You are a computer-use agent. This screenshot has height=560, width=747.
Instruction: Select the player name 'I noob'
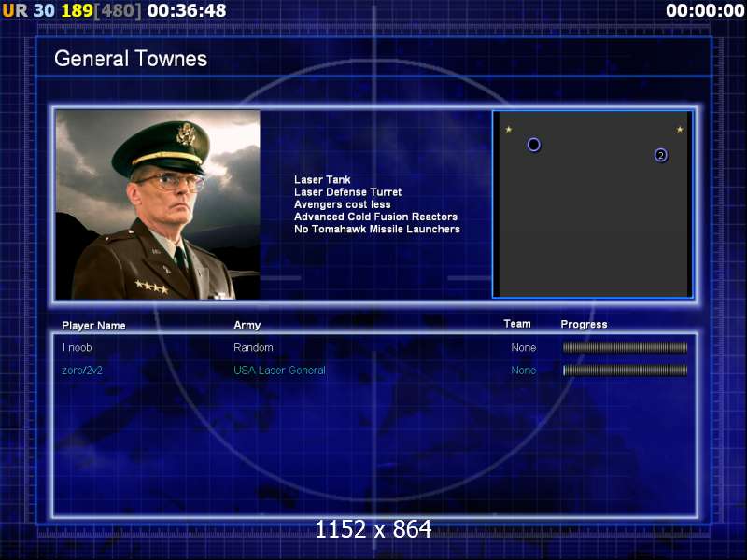pos(78,347)
